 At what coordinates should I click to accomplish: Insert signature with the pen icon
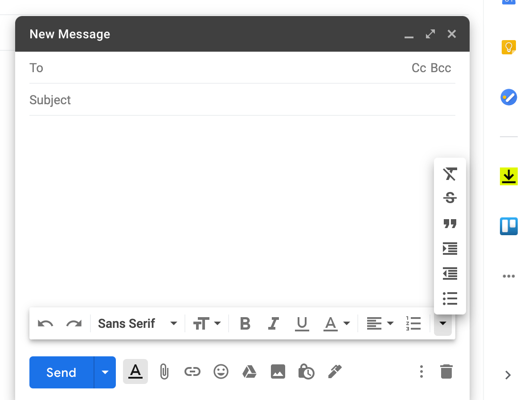pyautogui.click(x=335, y=371)
